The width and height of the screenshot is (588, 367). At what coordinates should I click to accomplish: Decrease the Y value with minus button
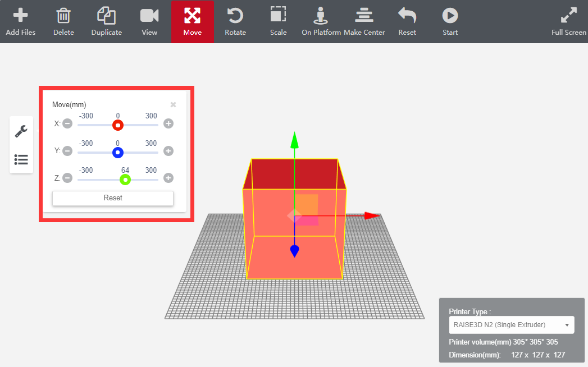[67, 151]
